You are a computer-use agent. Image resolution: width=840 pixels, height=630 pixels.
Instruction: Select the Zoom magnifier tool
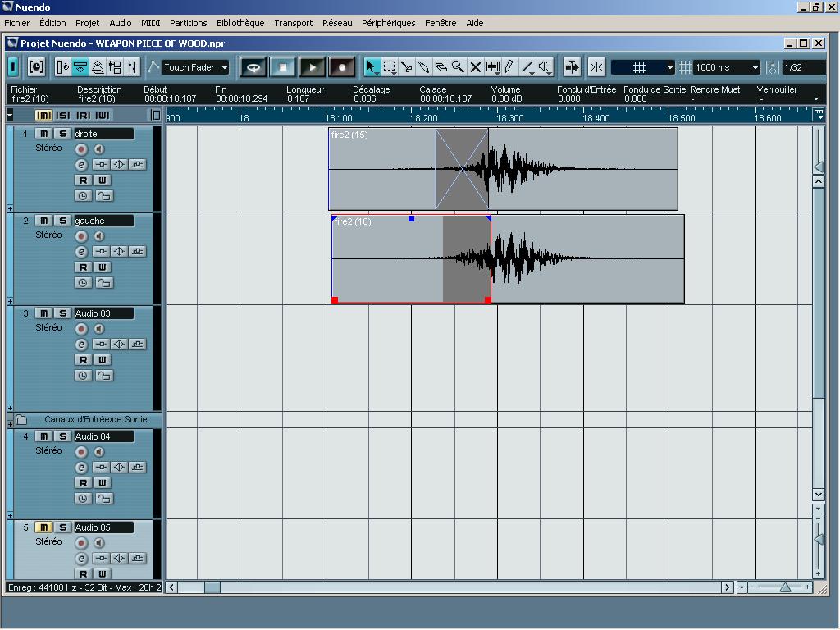[x=458, y=67]
